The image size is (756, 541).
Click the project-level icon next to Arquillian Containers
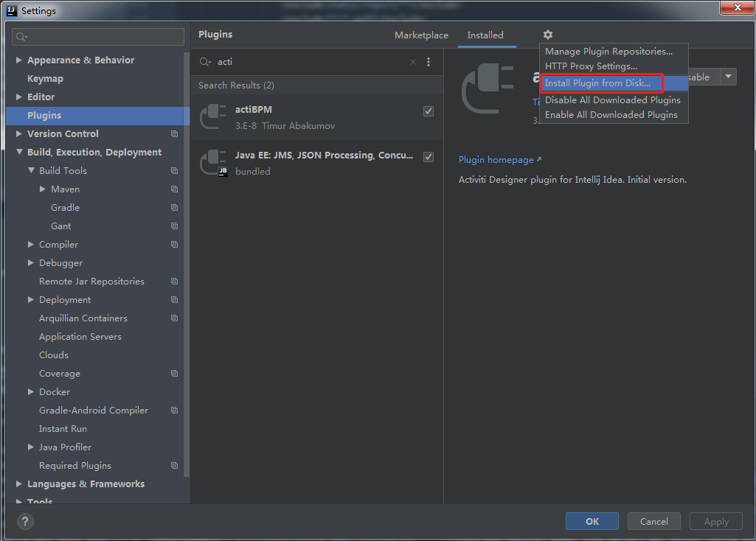pos(175,318)
